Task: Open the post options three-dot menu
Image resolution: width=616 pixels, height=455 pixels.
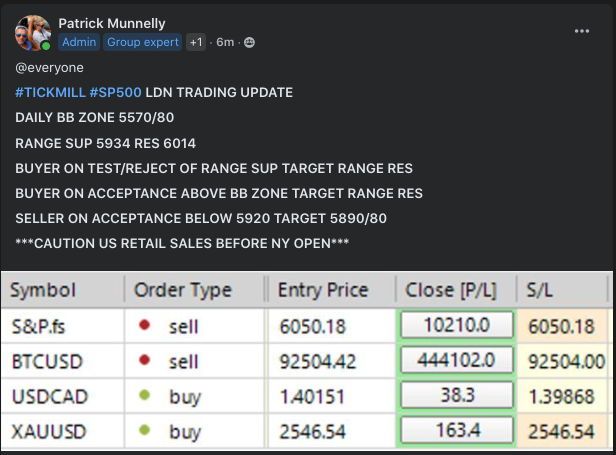Action: pos(581,31)
